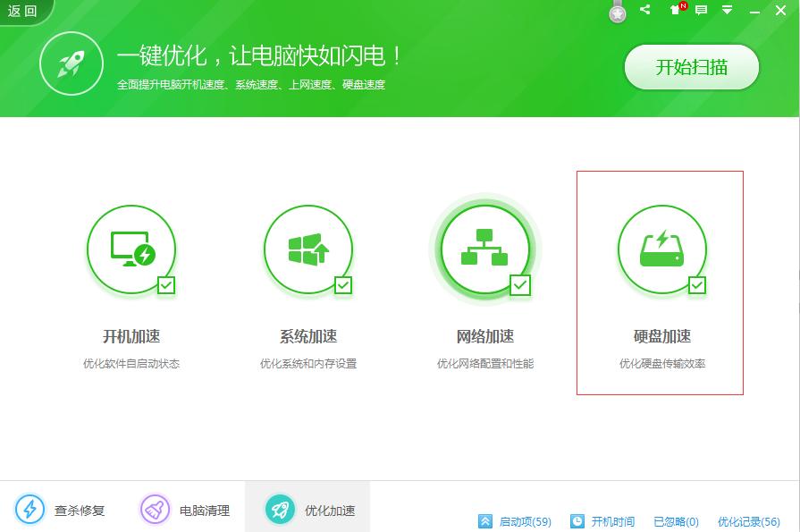Image resolution: width=800 pixels, height=532 pixels.
Task: Click the 开始扫描 scan button
Action: click(692, 66)
